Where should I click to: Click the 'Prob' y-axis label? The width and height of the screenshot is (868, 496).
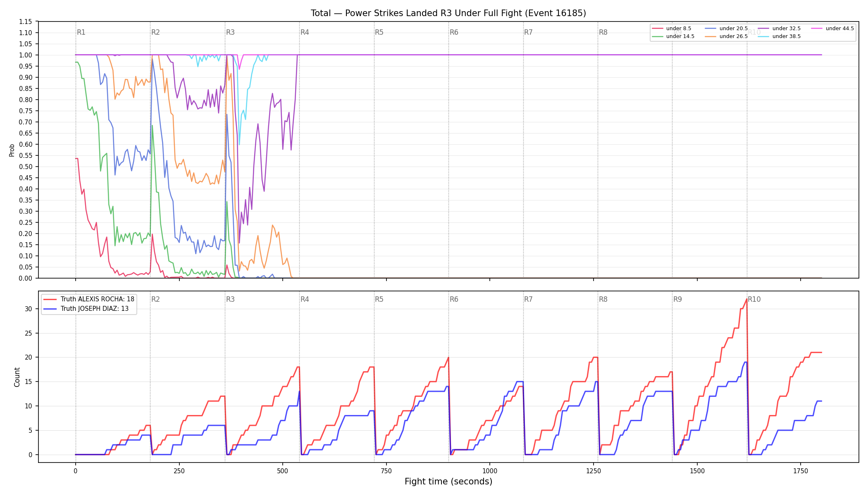click(x=12, y=150)
